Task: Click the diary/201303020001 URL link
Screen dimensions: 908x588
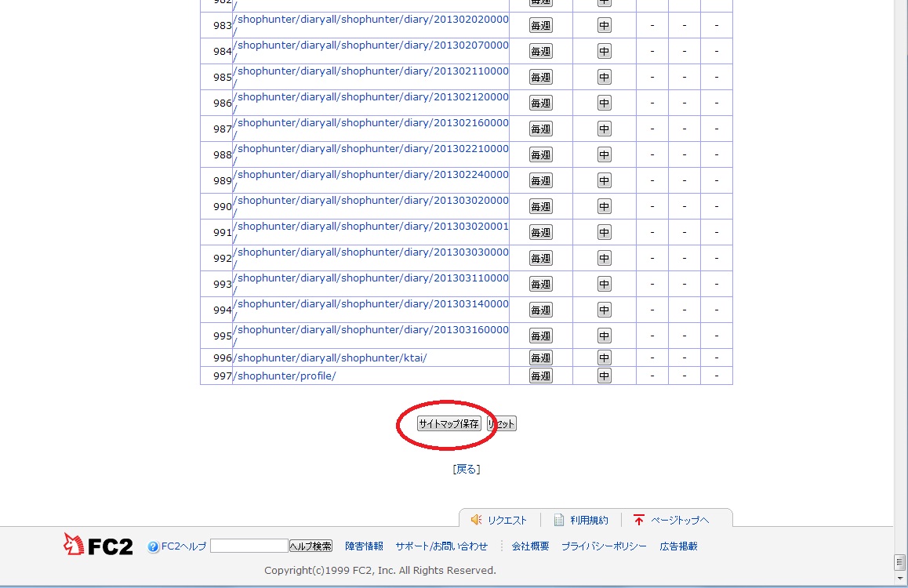Action: pos(372,227)
